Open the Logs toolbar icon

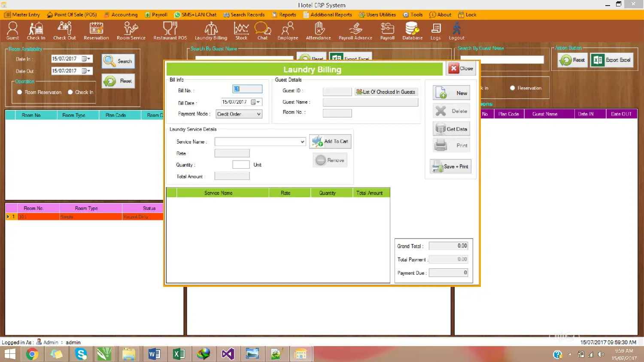coord(435,30)
